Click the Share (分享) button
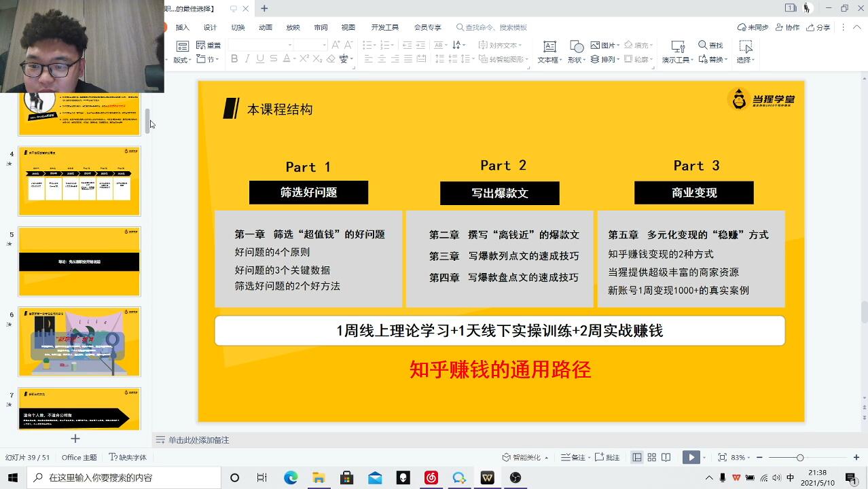This screenshot has width=868, height=489. coord(818,27)
